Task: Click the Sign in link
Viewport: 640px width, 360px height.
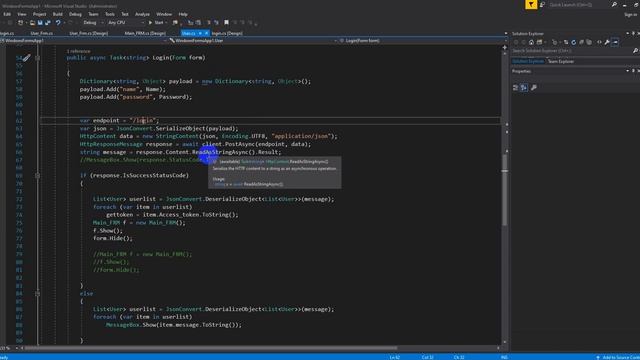Action: pos(631,14)
